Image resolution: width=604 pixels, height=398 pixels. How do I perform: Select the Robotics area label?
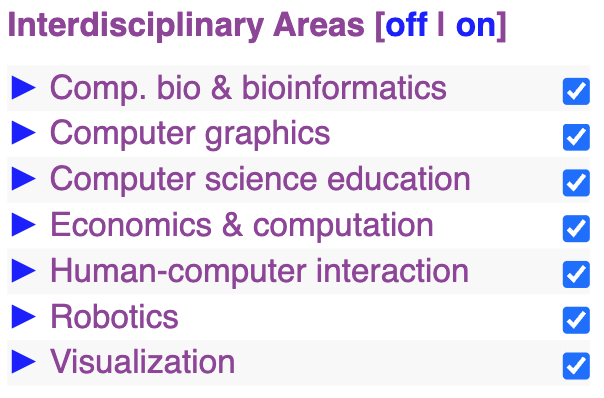tap(114, 316)
